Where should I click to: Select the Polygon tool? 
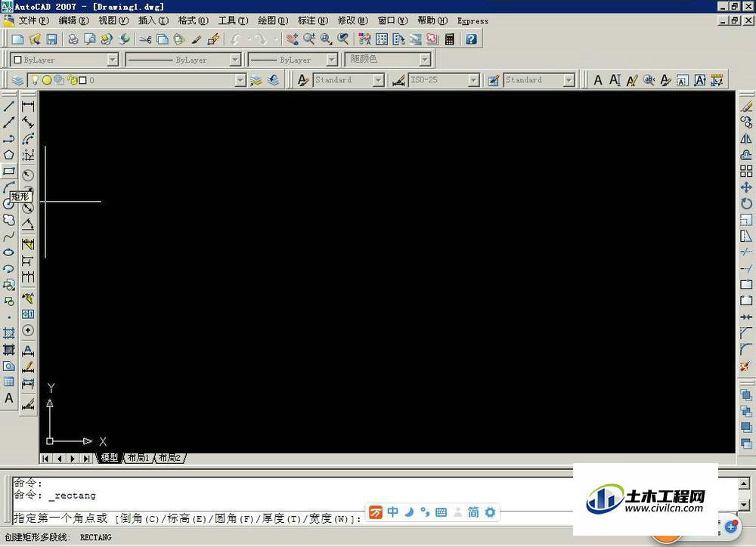click(x=8, y=155)
